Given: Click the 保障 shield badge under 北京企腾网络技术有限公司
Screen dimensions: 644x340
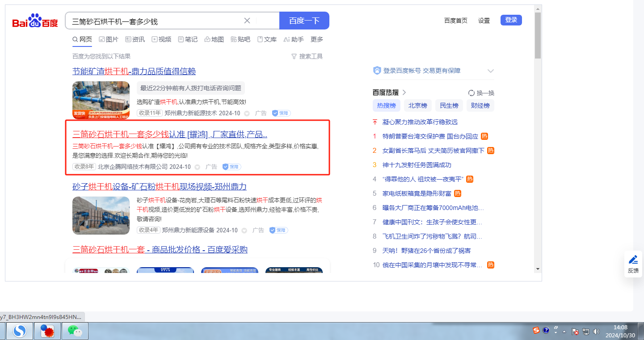Looking at the screenshot, I should [232, 167].
